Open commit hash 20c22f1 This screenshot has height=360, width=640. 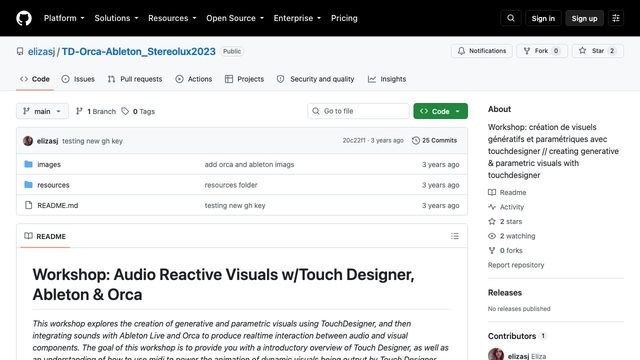[354, 140]
